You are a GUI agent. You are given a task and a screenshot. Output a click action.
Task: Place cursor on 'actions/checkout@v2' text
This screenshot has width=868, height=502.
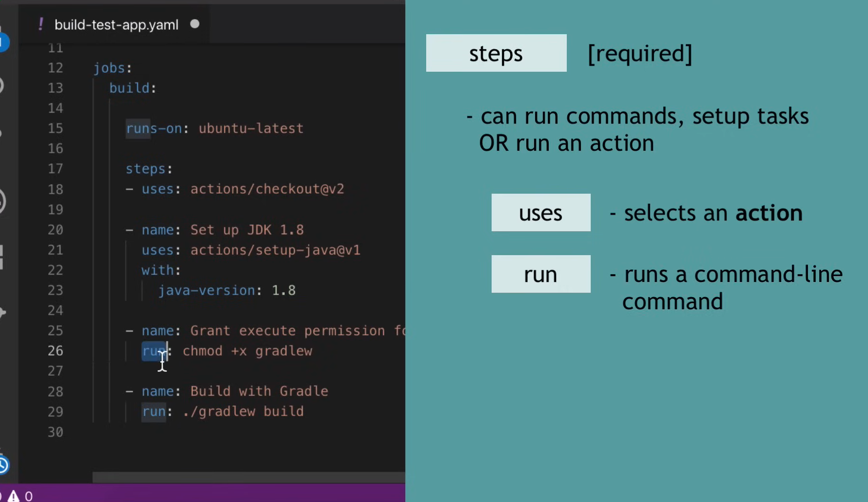coord(267,189)
